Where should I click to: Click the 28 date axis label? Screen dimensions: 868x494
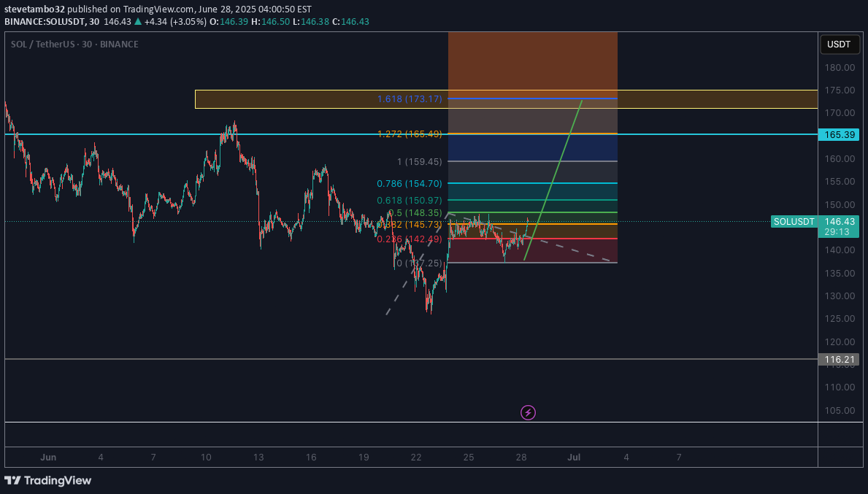pos(521,458)
